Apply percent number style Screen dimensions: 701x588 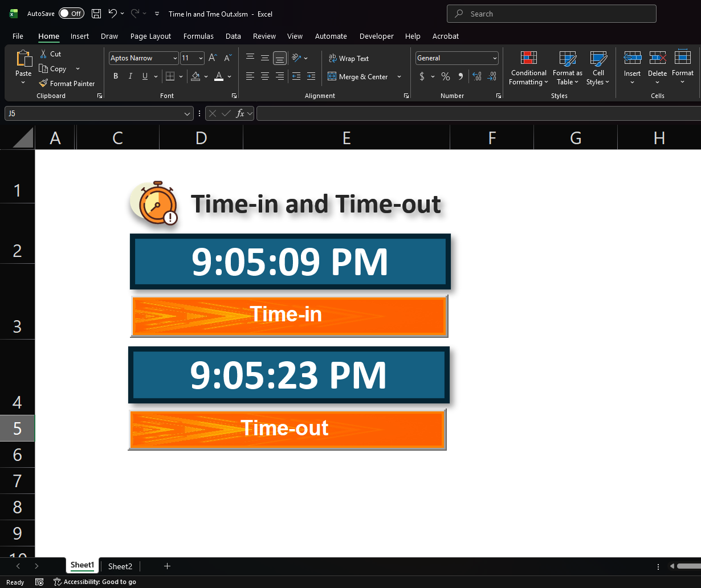446,76
